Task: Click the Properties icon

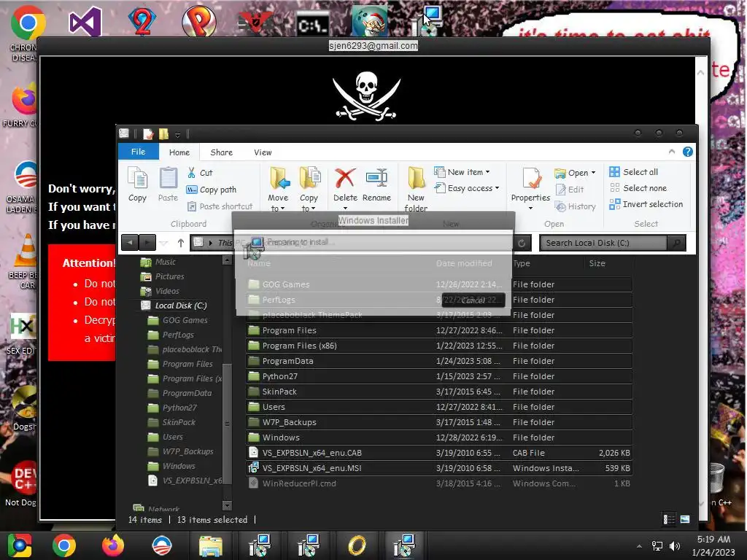Action: [x=531, y=179]
